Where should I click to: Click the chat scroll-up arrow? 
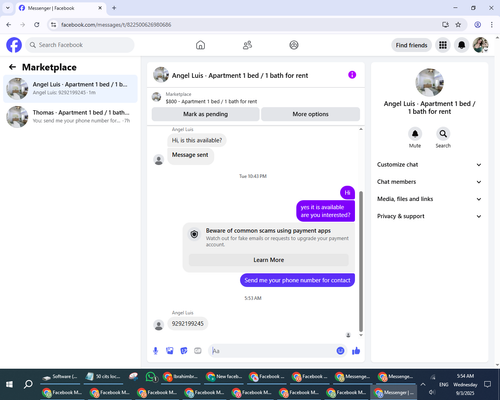point(361,129)
